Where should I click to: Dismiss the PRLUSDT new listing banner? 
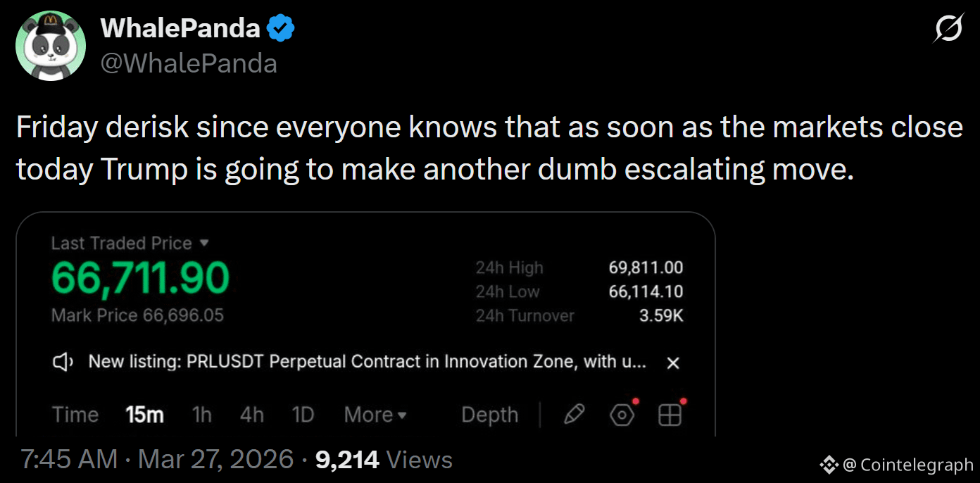pyautogui.click(x=673, y=363)
